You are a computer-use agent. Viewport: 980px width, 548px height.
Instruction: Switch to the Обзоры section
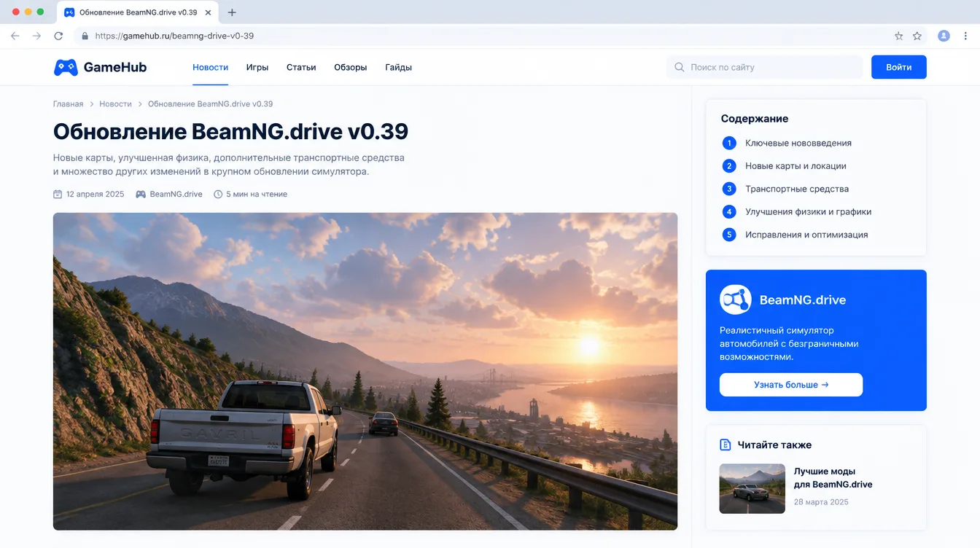point(351,67)
